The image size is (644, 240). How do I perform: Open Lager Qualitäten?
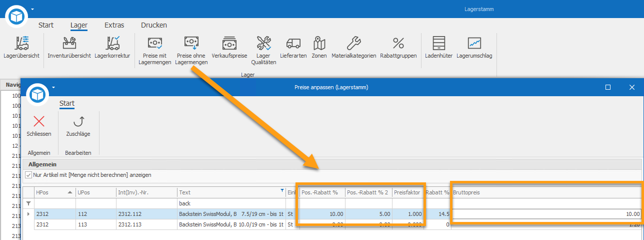[x=263, y=51]
